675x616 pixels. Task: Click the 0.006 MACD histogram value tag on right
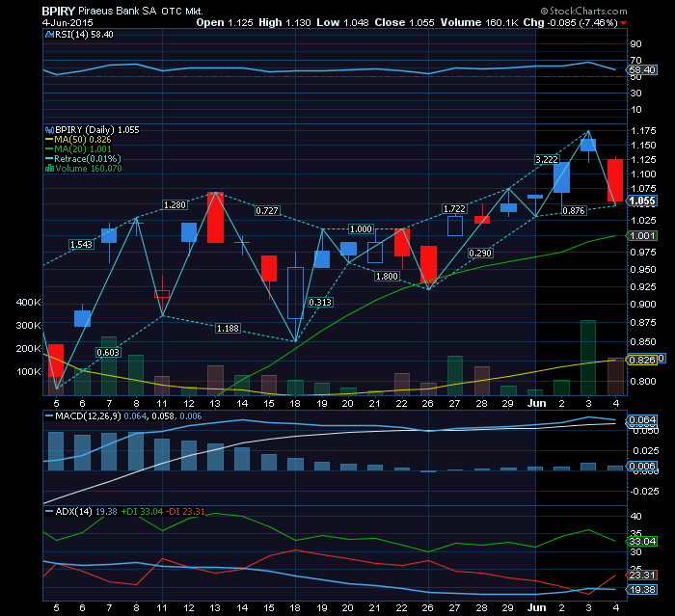coord(642,467)
